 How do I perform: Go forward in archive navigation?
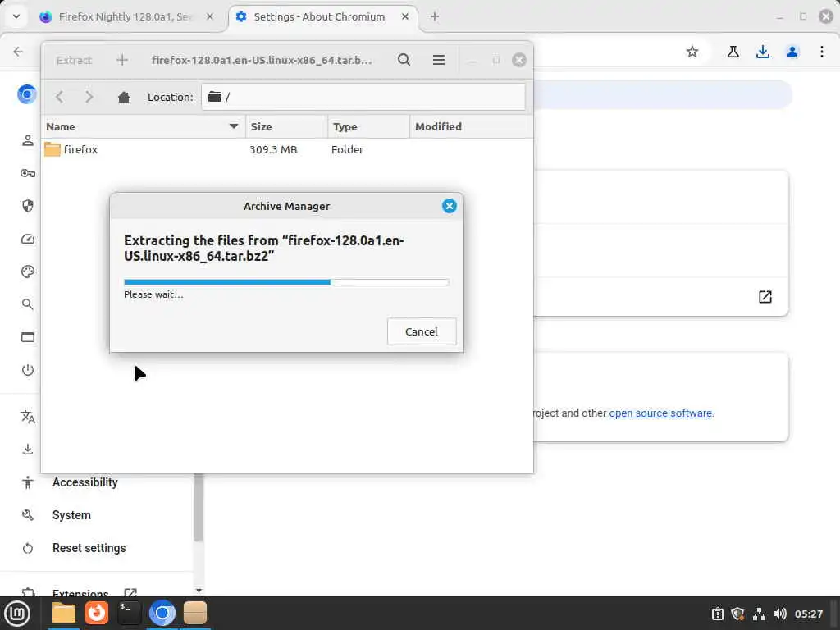pyautogui.click(x=89, y=97)
